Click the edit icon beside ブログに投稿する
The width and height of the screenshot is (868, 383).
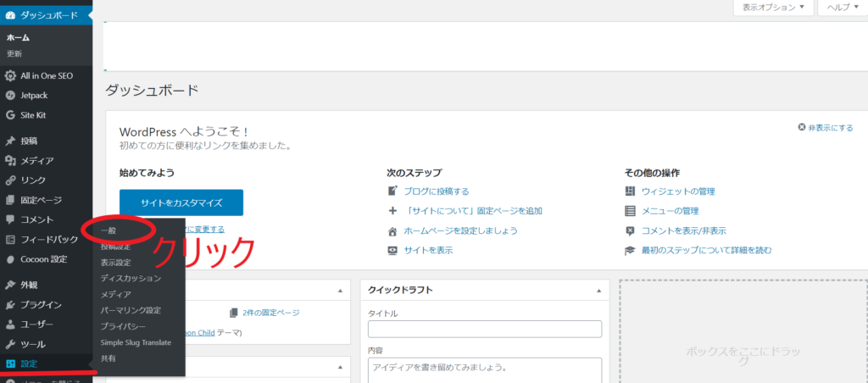point(393,191)
